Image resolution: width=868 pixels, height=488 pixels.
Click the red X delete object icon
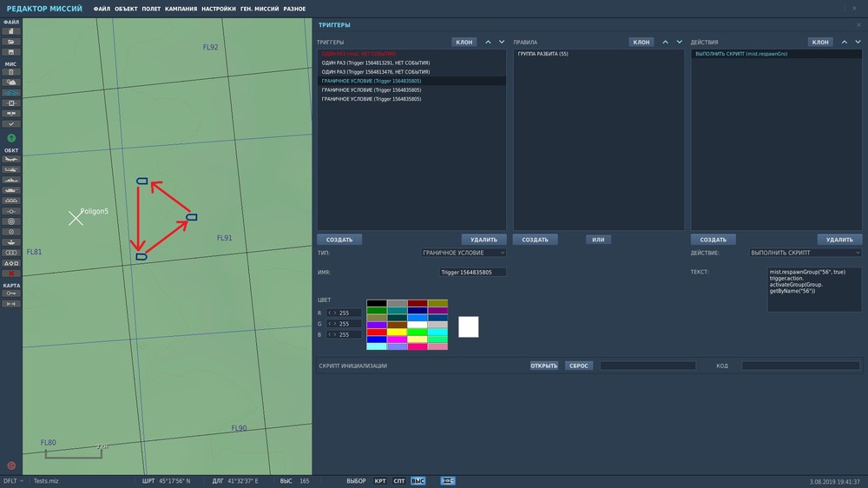(11, 273)
